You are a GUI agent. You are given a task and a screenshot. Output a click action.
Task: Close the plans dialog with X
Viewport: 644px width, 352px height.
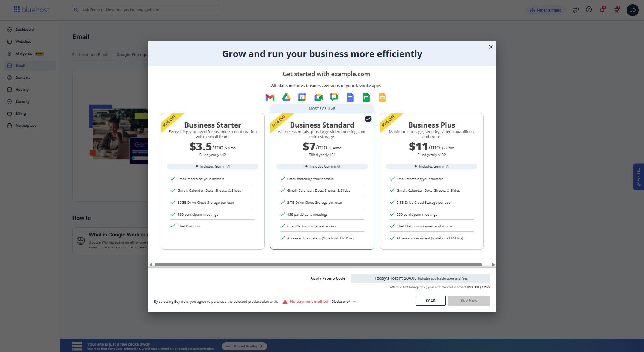point(490,47)
